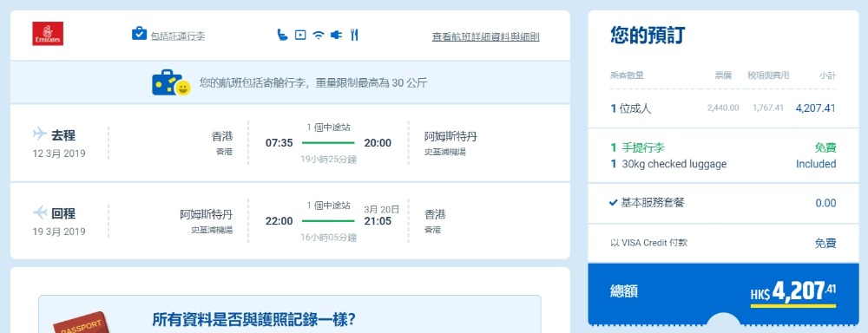Click the return departure time 22:00

(279, 221)
